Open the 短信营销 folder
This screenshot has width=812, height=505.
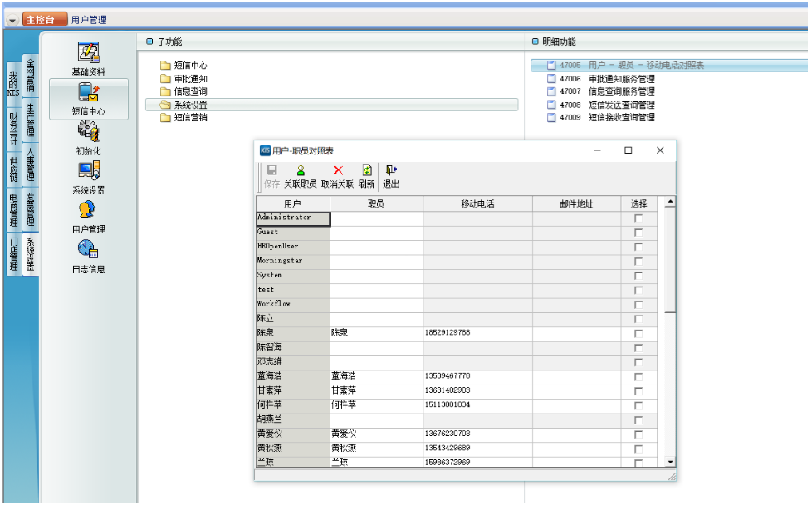tap(190, 118)
